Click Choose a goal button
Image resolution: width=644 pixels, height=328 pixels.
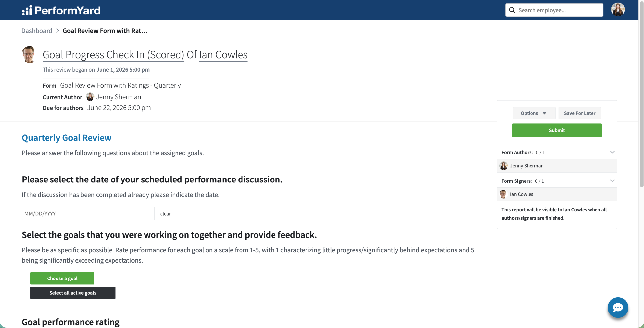pyautogui.click(x=62, y=278)
